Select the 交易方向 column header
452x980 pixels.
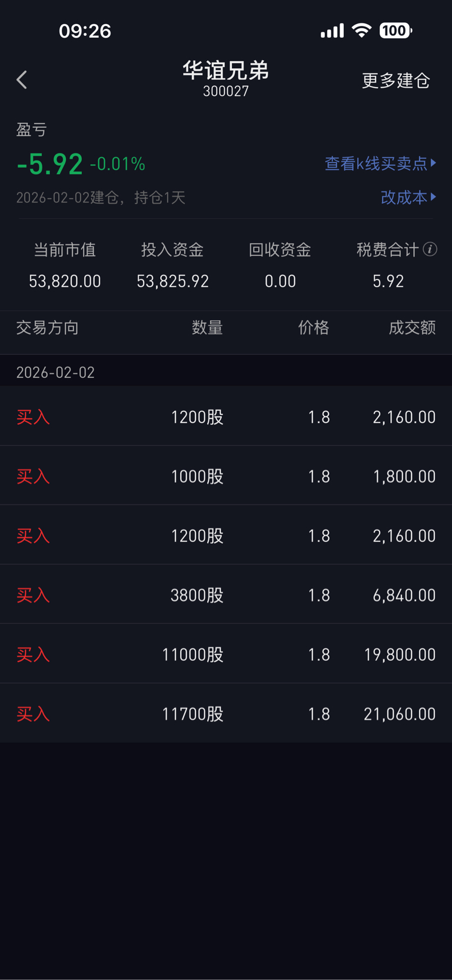[47, 328]
